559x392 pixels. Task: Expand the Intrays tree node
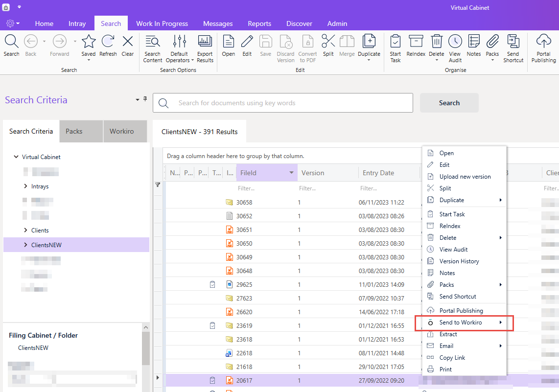[25, 186]
